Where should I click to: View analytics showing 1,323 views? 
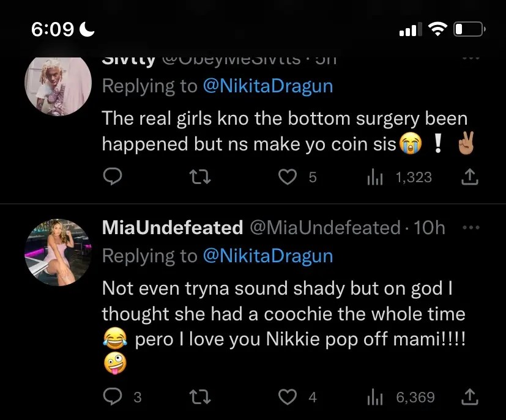[374, 177]
